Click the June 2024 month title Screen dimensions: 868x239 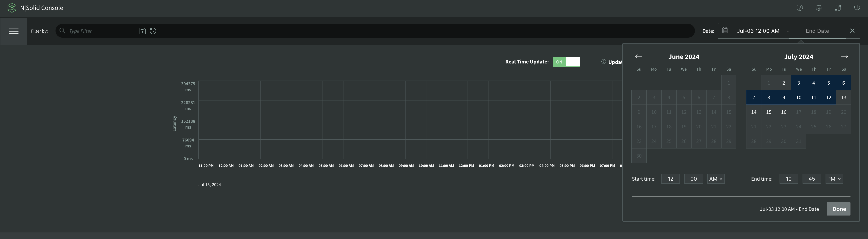click(x=684, y=57)
